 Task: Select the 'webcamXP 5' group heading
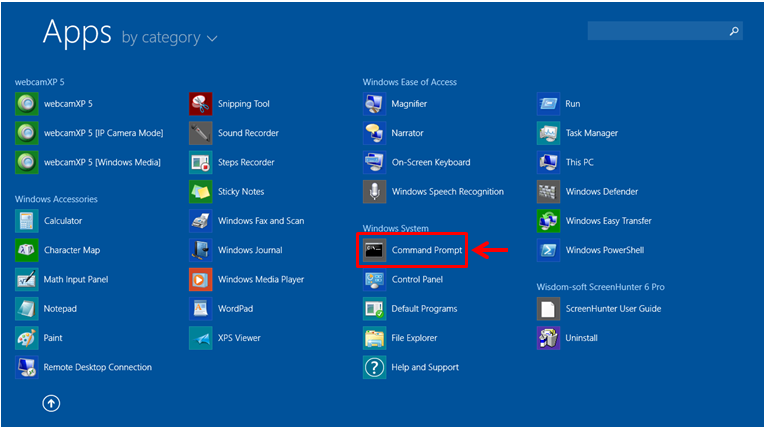coord(40,82)
